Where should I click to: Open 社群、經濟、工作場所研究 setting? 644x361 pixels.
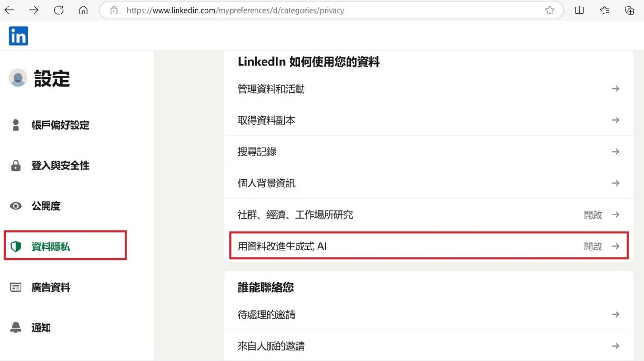429,215
